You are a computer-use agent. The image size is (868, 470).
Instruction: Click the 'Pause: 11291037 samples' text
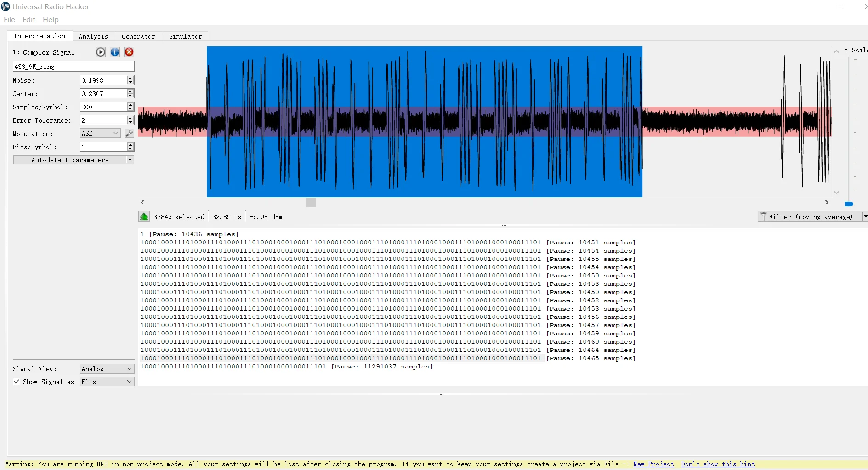click(x=382, y=367)
